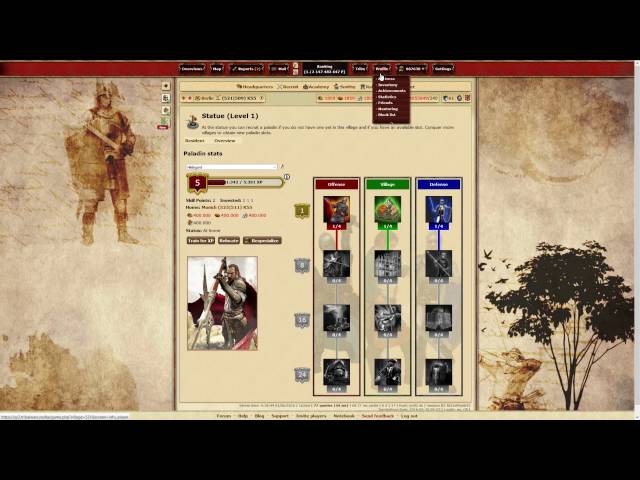Click the level 1 tier badge

coord(302,211)
